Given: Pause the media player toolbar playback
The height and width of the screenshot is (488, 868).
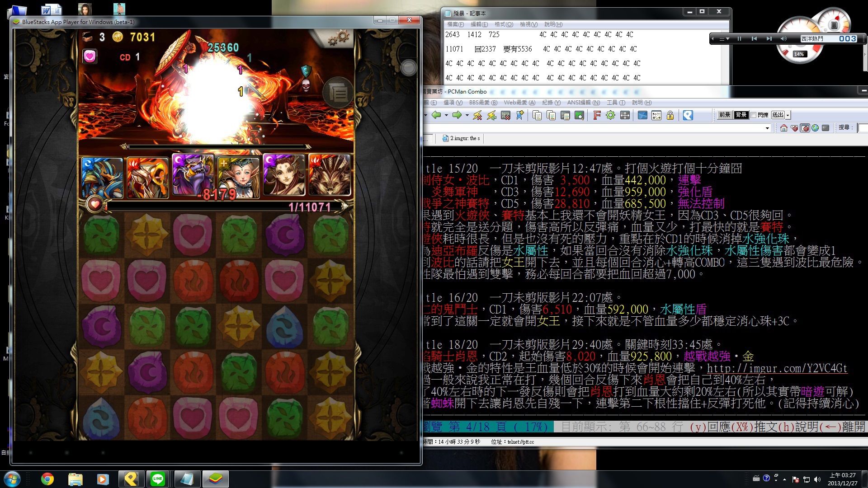Looking at the screenshot, I should (x=739, y=39).
